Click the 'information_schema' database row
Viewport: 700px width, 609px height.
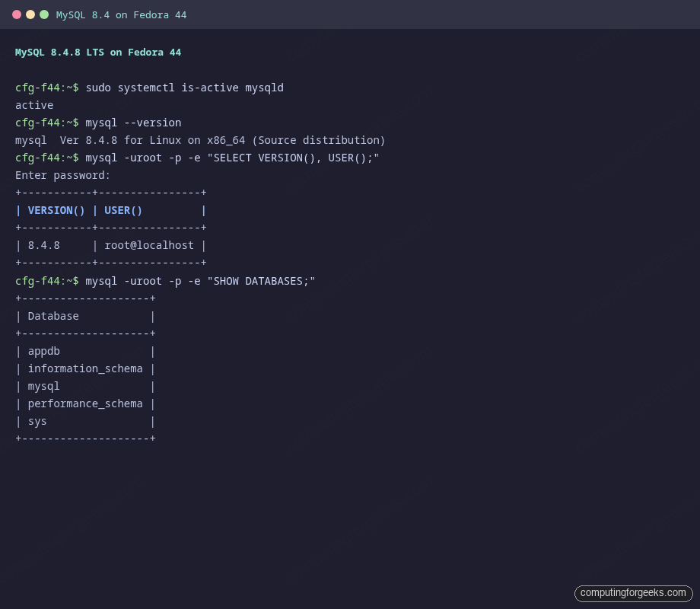pos(85,368)
